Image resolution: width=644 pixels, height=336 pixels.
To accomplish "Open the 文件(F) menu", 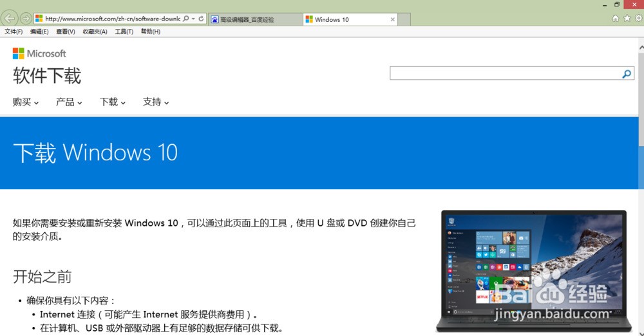I will [x=14, y=32].
